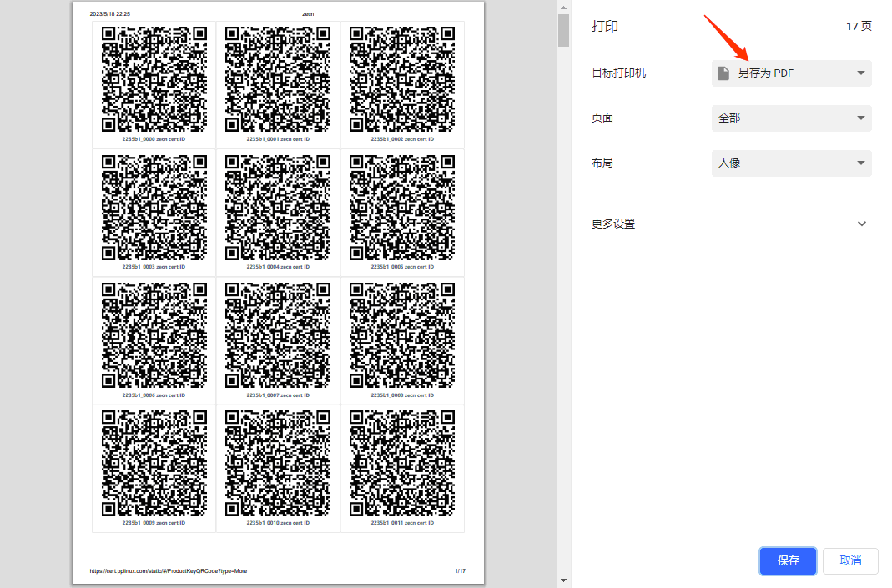Open the Pages (页面) dropdown showing 全部

[x=791, y=118]
